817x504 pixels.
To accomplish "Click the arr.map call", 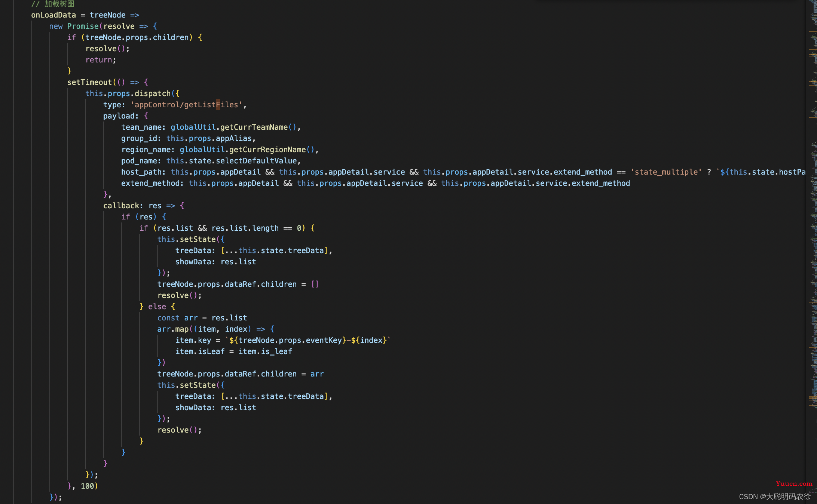I will click(173, 329).
